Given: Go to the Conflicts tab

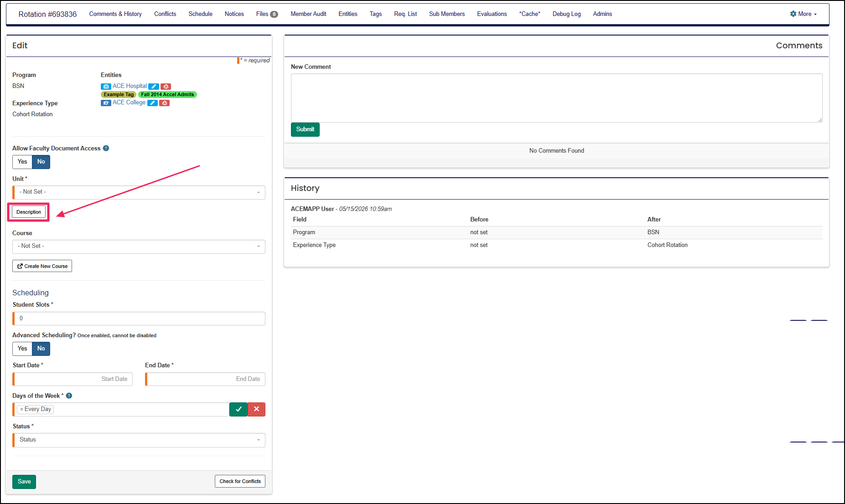Looking at the screenshot, I should click(x=165, y=14).
